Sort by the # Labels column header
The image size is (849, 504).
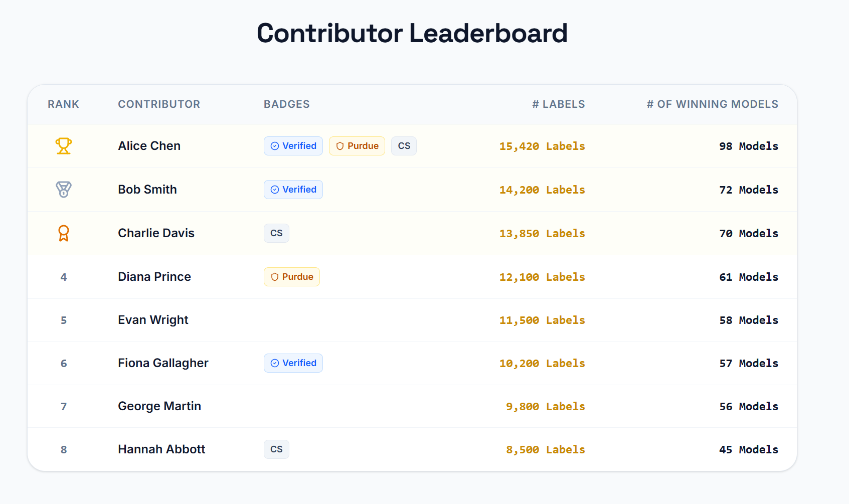(x=558, y=104)
